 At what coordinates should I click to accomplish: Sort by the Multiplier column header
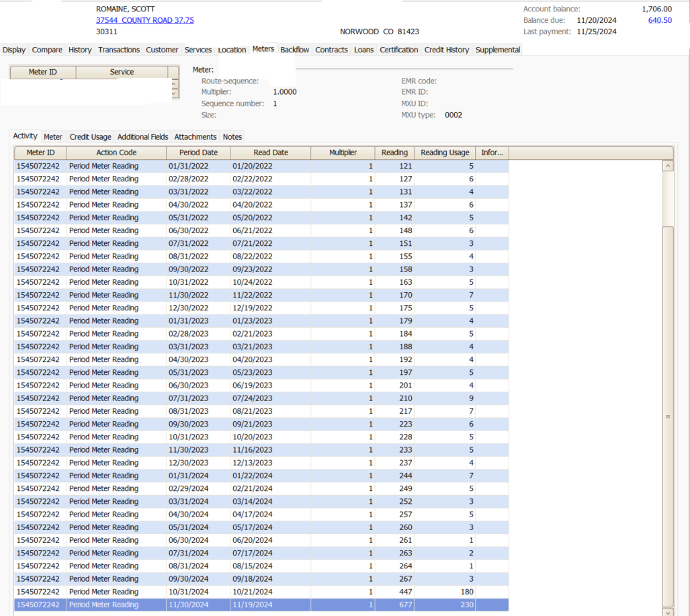click(343, 152)
